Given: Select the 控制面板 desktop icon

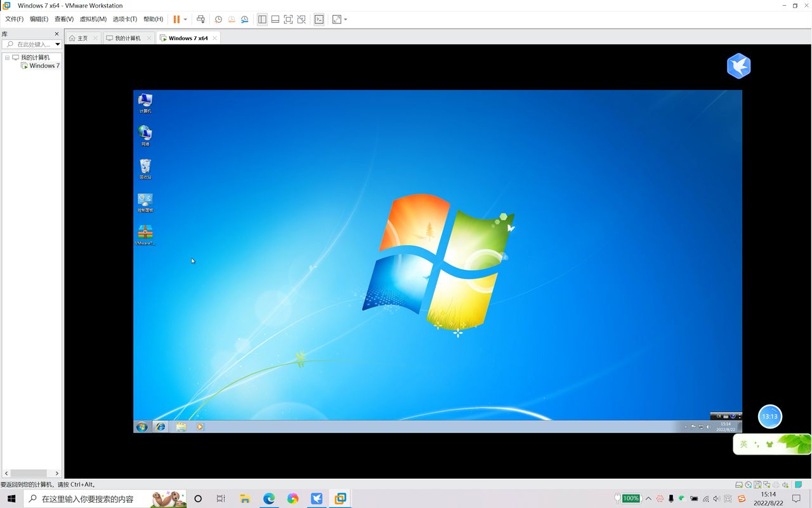Looking at the screenshot, I should 145,203.
